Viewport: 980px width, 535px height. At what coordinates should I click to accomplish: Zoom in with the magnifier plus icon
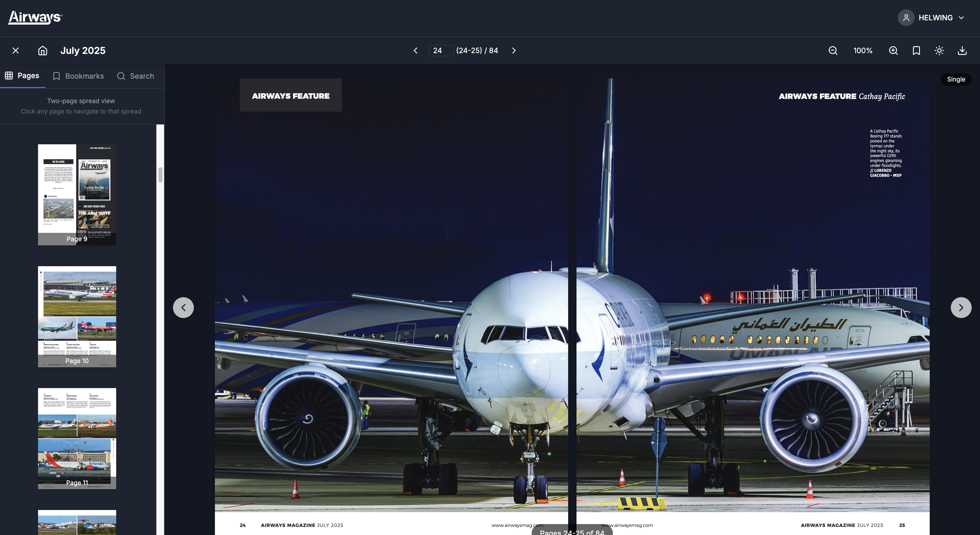coord(893,51)
